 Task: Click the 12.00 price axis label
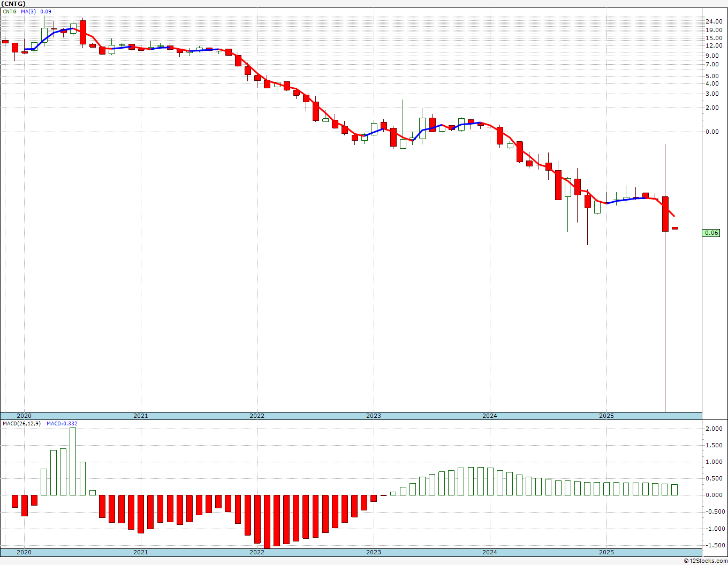714,46
